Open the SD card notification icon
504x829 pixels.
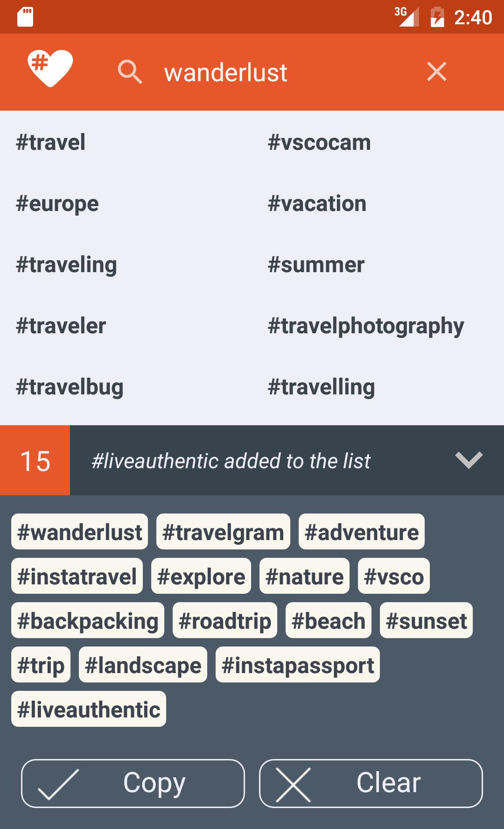pos(25,17)
